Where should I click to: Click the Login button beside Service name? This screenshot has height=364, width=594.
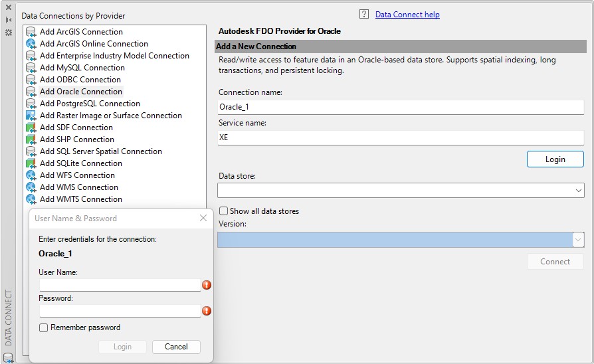point(555,159)
